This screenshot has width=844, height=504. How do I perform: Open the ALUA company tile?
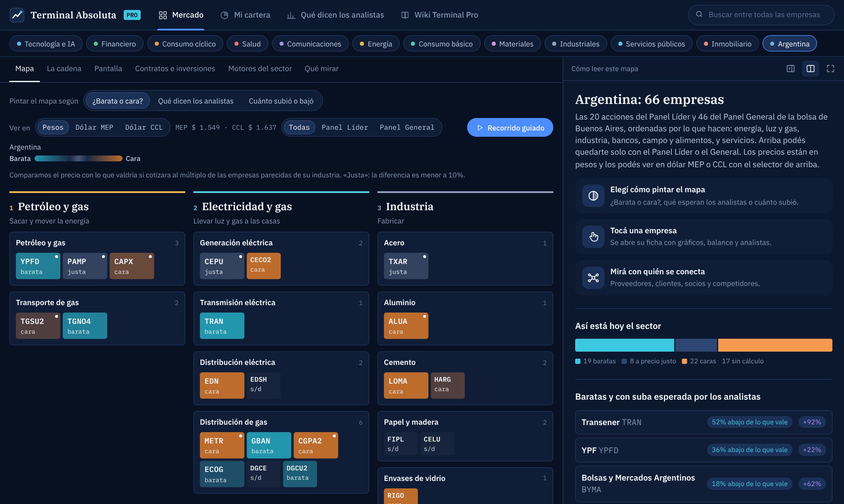point(406,325)
